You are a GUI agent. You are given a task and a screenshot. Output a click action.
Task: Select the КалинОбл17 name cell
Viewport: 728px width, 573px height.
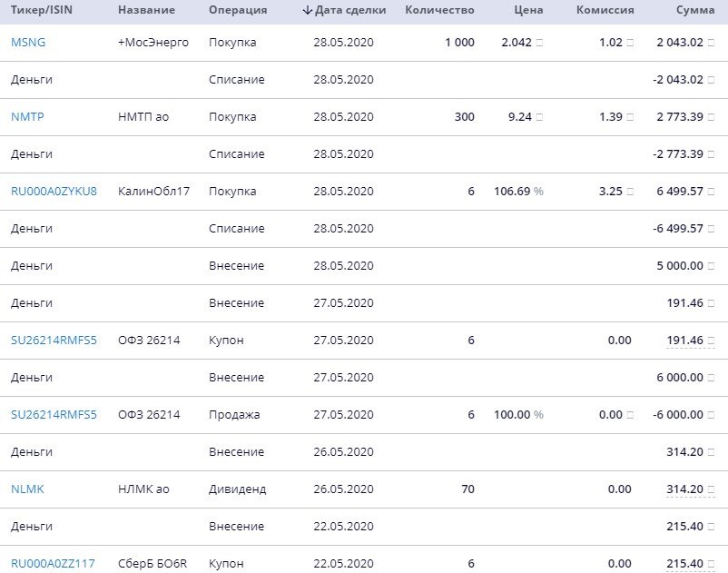[153, 191]
